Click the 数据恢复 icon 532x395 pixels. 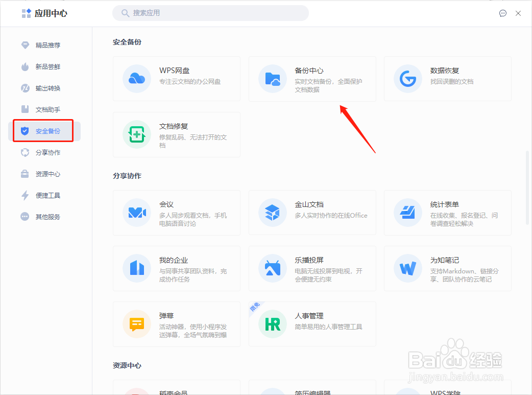[408, 79]
